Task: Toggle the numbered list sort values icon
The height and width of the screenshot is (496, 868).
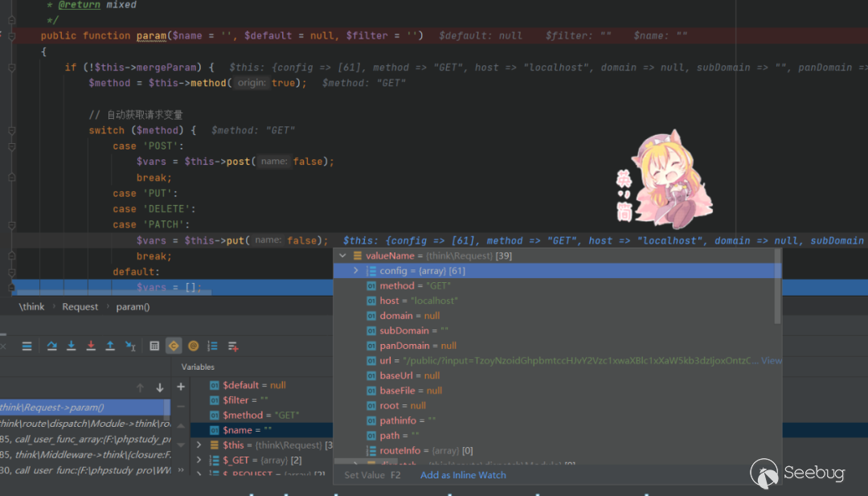Action: 212,346
